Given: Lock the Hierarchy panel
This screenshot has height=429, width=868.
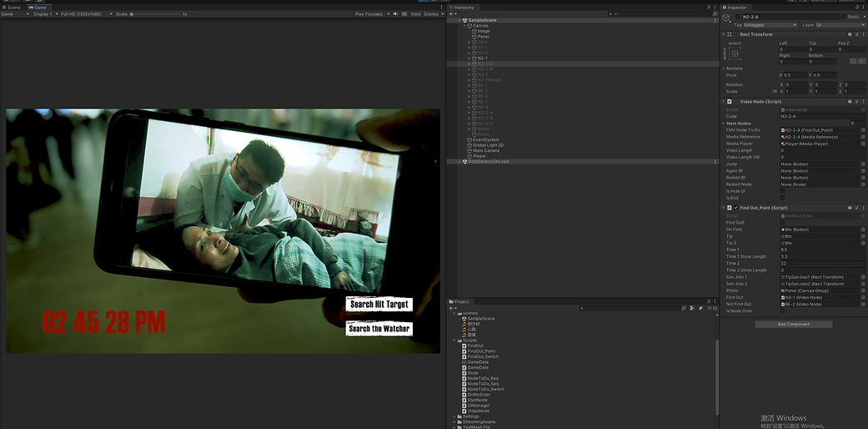Looking at the screenshot, I should coord(709,8).
